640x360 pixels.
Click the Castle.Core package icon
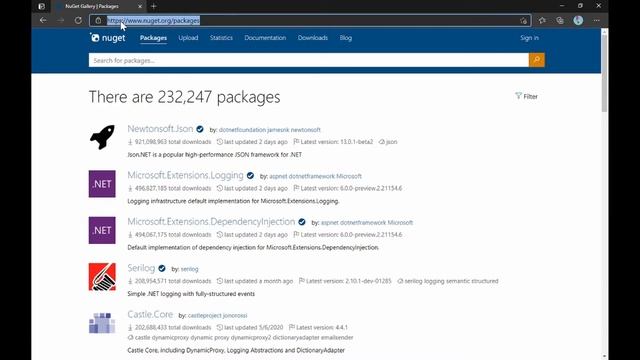[x=102, y=323]
